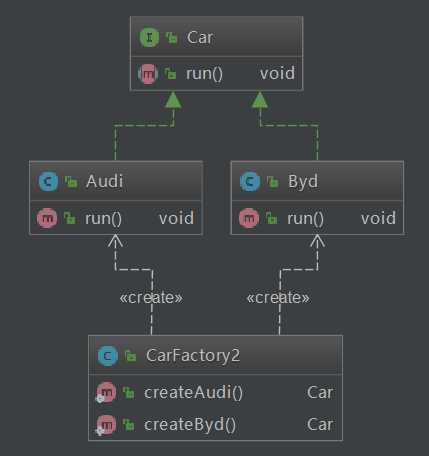Click the method icon of Audi's run()
The image size is (429, 456).
click(47, 218)
